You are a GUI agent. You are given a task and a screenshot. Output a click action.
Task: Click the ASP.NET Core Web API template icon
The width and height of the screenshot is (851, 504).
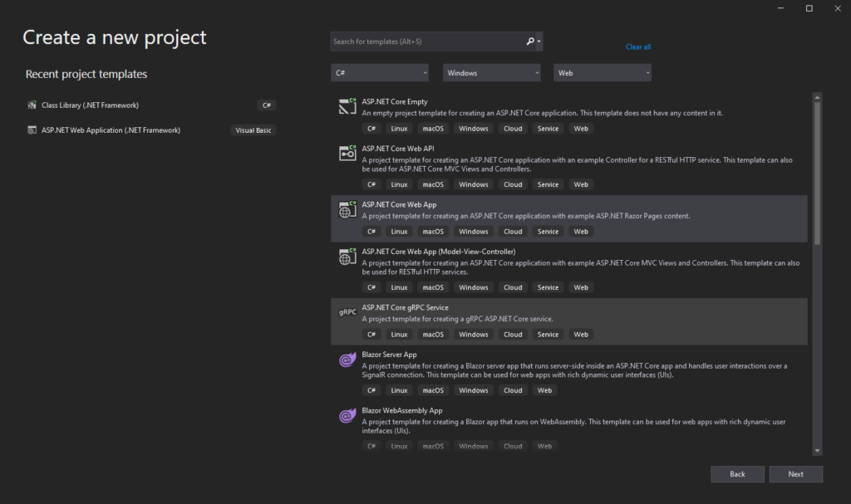click(x=347, y=153)
